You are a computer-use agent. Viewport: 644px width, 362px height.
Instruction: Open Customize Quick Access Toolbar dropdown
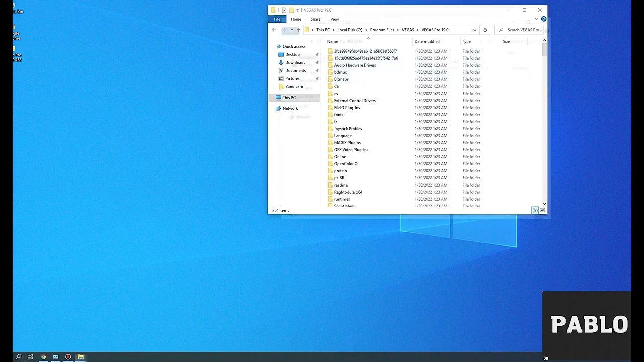pos(297,10)
